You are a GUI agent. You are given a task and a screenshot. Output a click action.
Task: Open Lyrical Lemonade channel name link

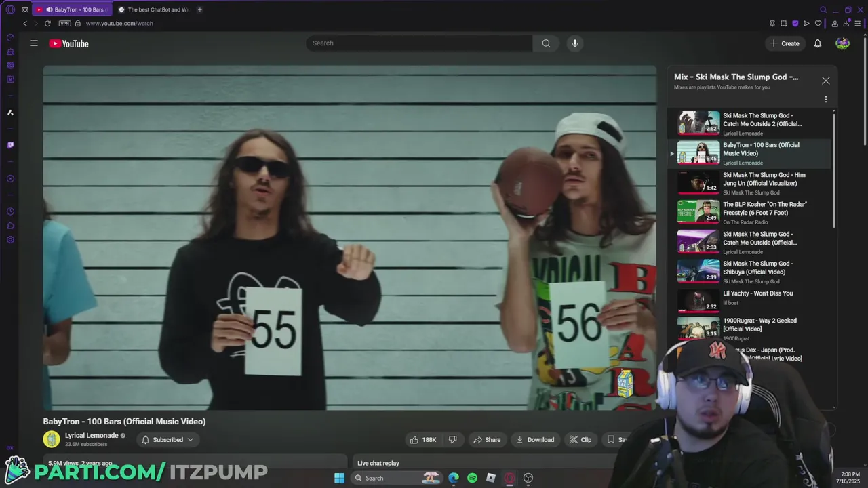[92, 436]
